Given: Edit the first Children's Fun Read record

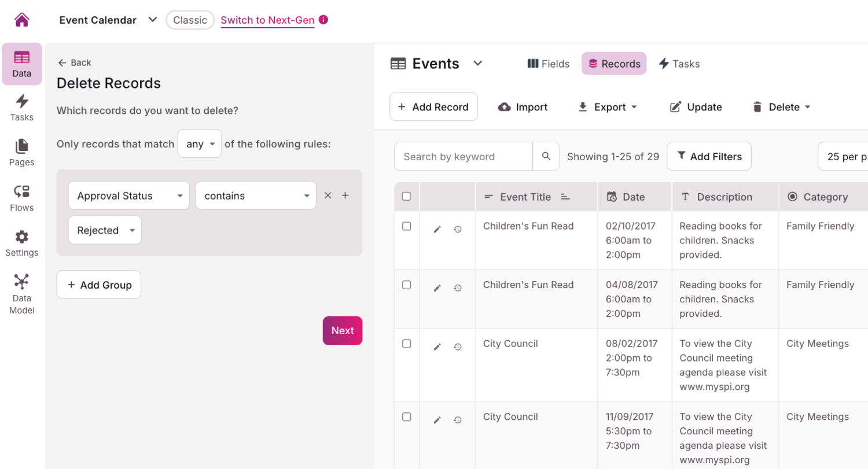Looking at the screenshot, I should [x=437, y=230].
